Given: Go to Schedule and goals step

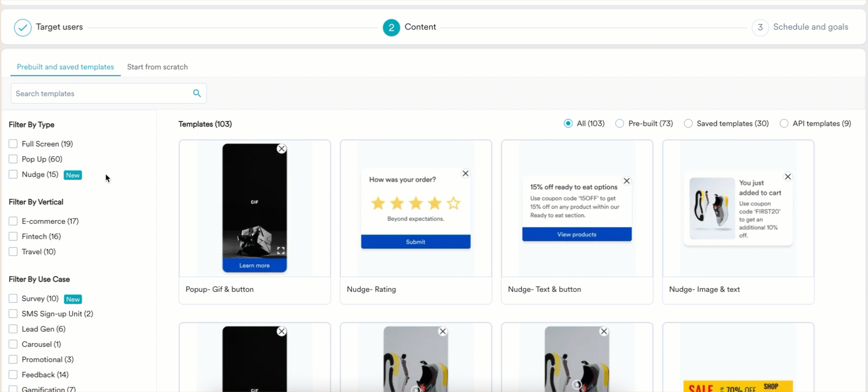Looking at the screenshot, I should (810, 27).
